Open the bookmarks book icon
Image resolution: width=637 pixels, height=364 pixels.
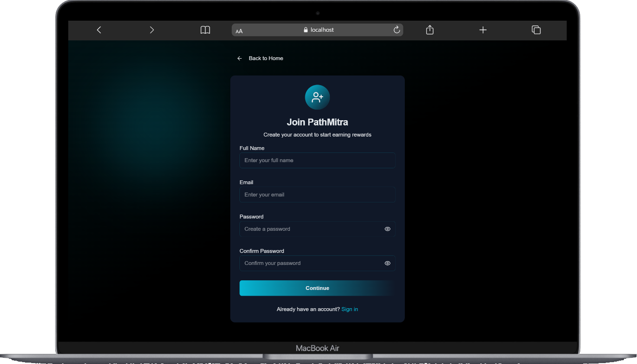pyautogui.click(x=205, y=30)
